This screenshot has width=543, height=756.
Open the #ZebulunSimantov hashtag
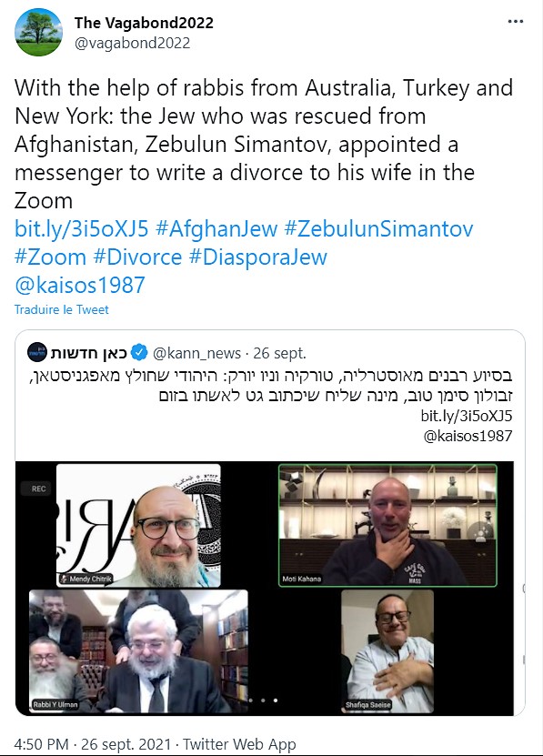point(378,228)
